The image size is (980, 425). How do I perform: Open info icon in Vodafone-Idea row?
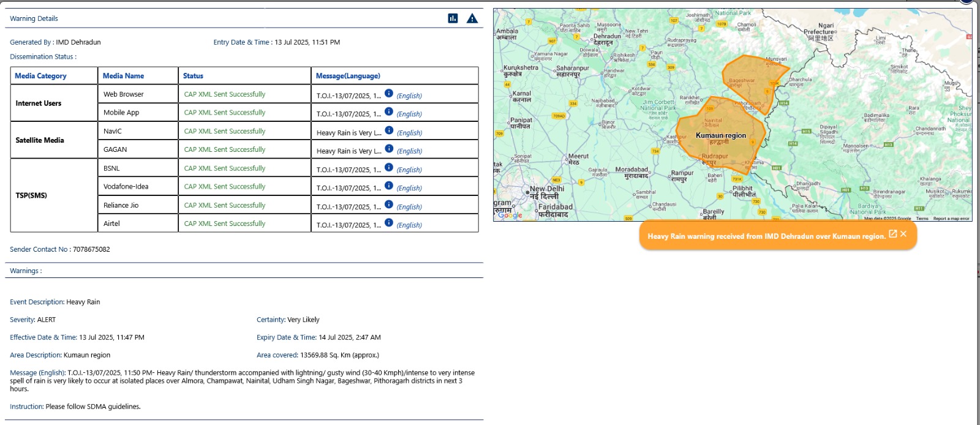[389, 186]
